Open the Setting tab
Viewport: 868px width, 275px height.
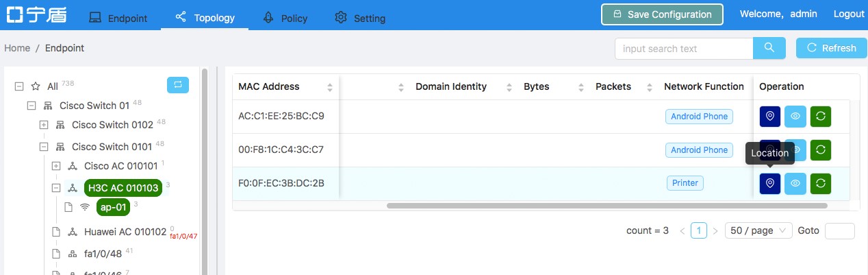(x=359, y=18)
